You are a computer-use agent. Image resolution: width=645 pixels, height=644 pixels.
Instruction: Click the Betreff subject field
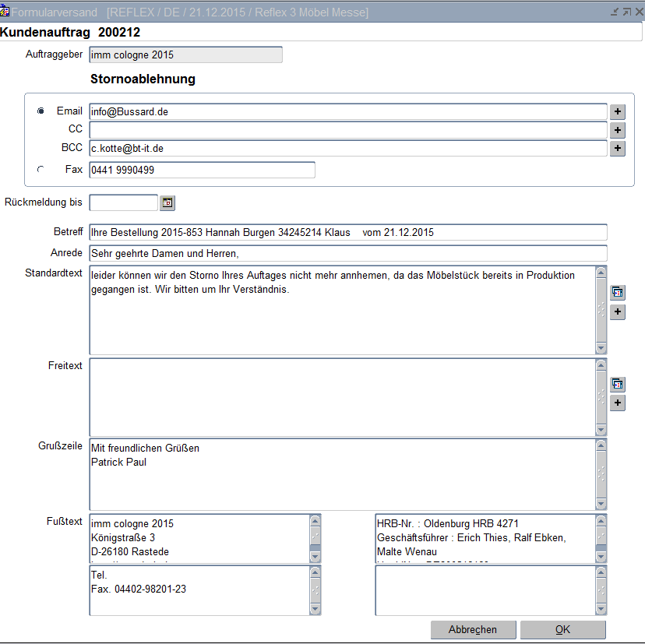[347, 232]
